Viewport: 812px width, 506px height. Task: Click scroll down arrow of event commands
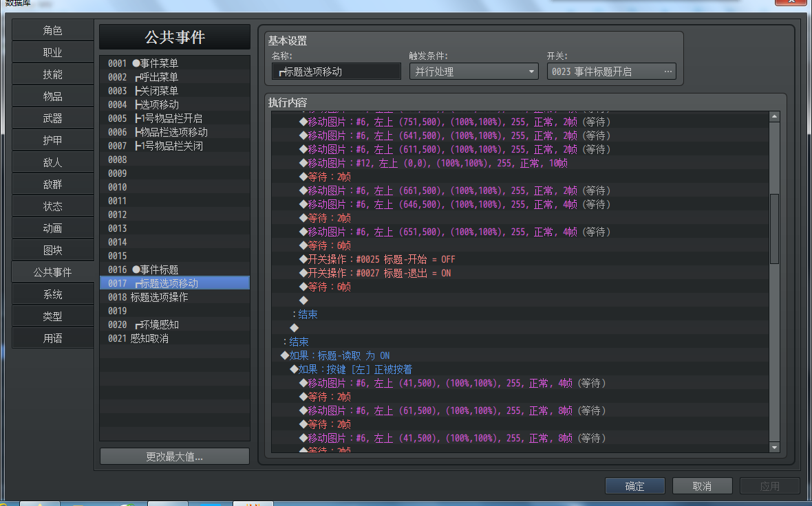coord(774,448)
